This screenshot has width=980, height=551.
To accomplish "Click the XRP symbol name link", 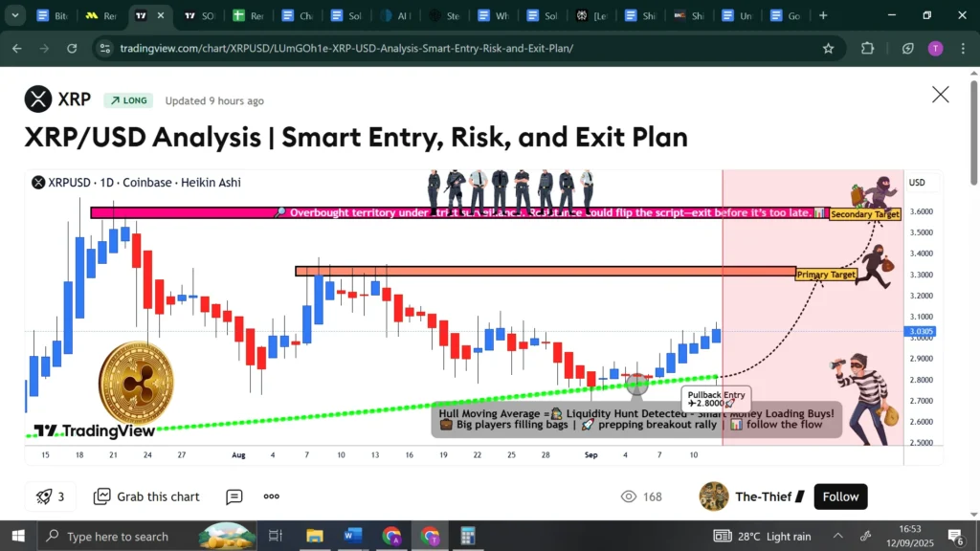I will pyautogui.click(x=75, y=99).
